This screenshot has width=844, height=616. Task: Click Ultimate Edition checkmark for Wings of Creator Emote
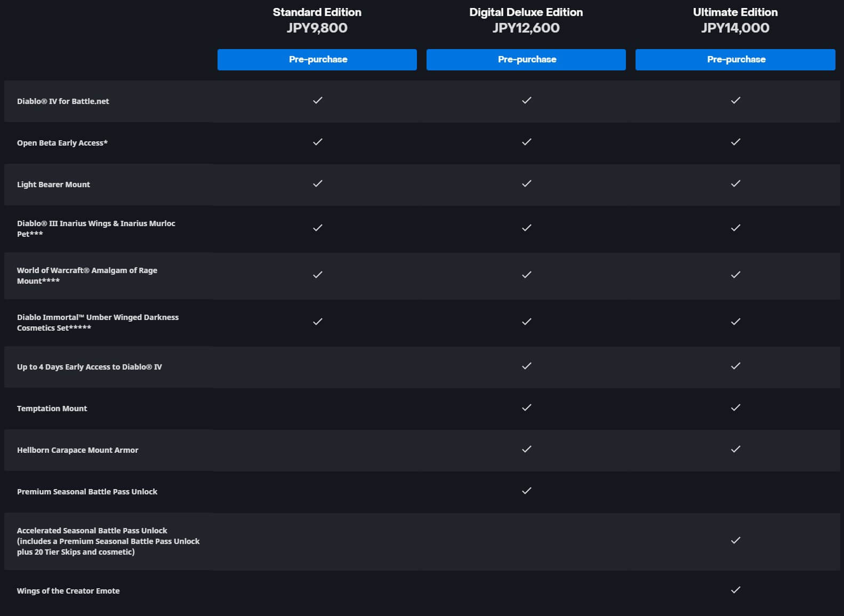[x=736, y=590]
